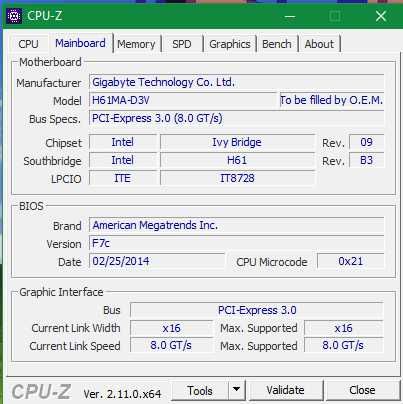The width and height of the screenshot is (403, 404).
Task: Select the Model value H61MA-D3V
Action: coord(183,100)
